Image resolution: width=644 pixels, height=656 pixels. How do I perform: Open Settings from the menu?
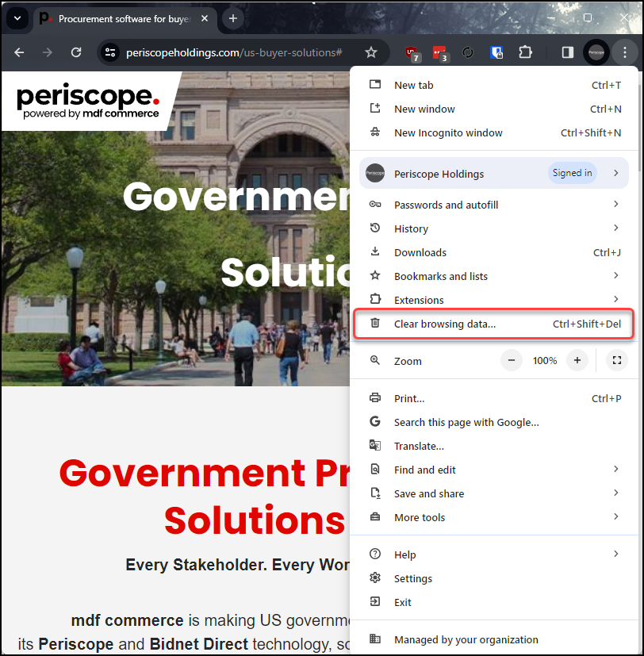pyautogui.click(x=494, y=578)
